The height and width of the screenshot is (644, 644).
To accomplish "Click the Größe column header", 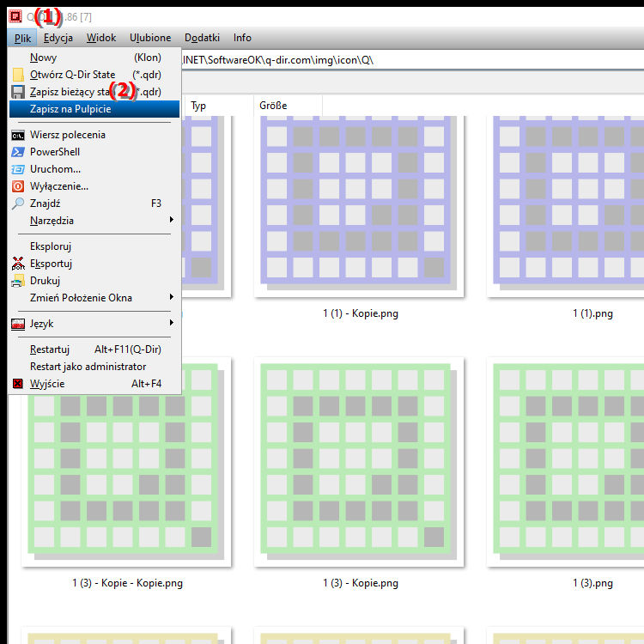I will [288, 106].
